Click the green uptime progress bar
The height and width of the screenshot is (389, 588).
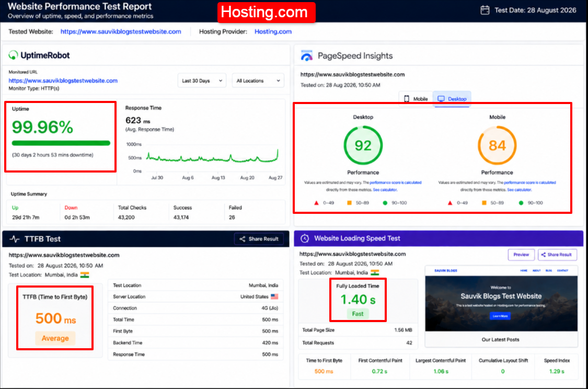tap(61, 143)
